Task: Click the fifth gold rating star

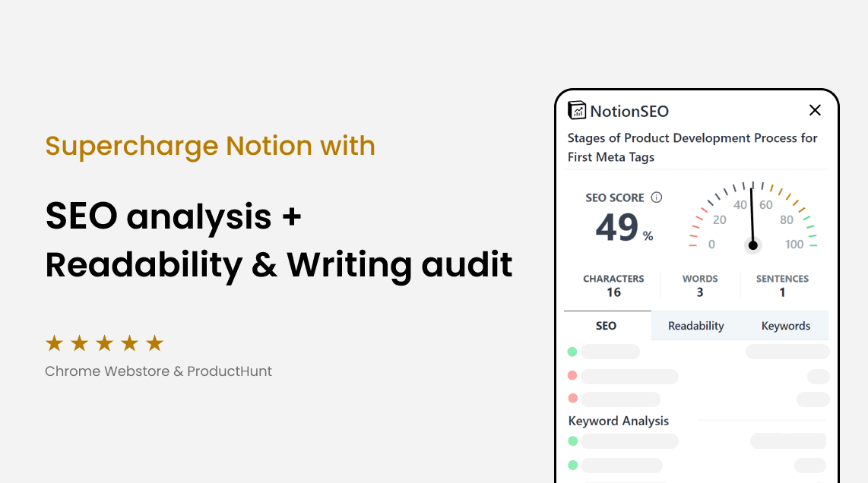Action: (154, 343)
